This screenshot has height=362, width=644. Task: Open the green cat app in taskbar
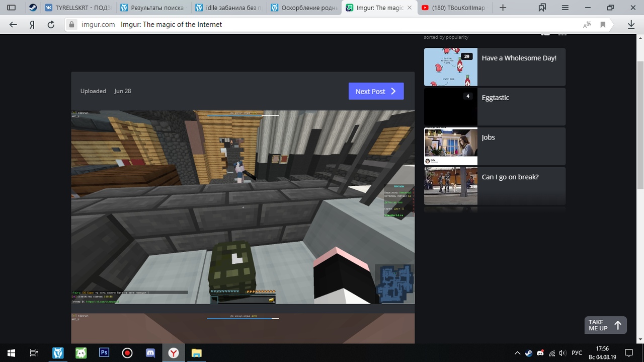coord(81,353)
